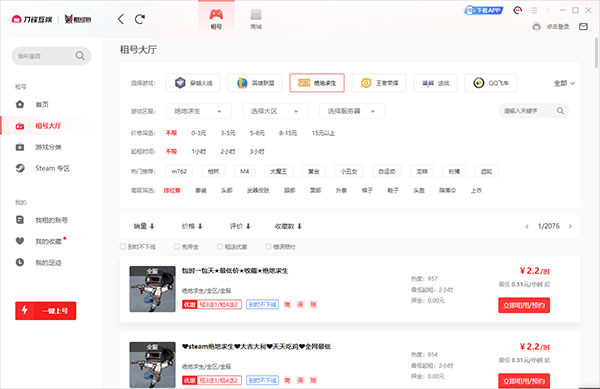Image resolution: width=600 pixels, height=389 pixels.
Task: Open the 租号 gamepad tab
Action: click(x=216, y=19)
